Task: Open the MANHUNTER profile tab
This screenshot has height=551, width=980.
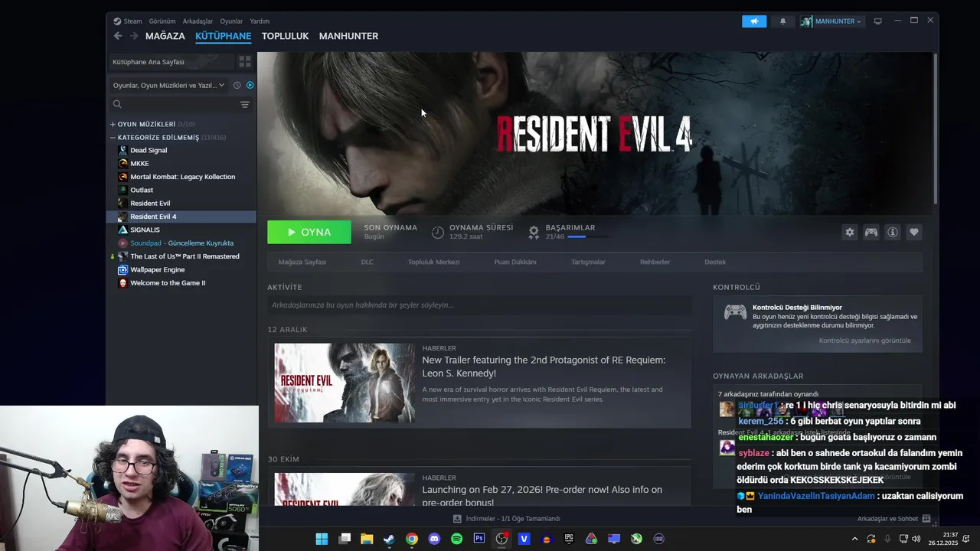Action: [x=348, y=36]
